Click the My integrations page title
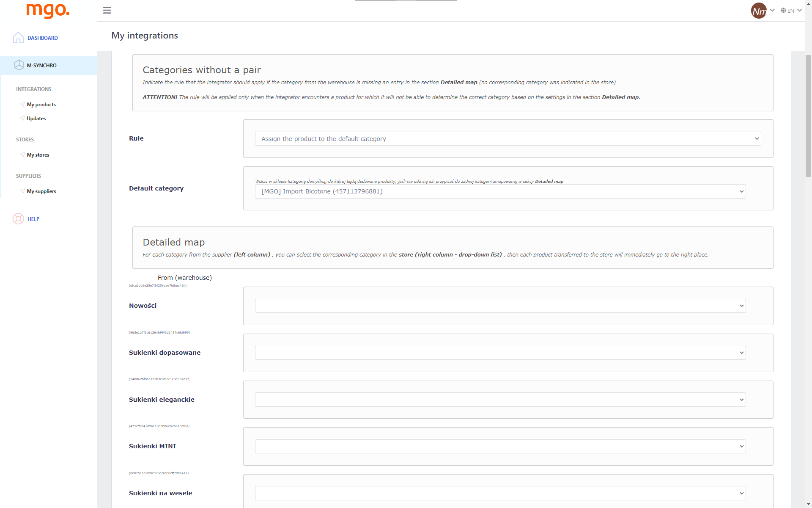Screen dimensions: 812x508 145,36
